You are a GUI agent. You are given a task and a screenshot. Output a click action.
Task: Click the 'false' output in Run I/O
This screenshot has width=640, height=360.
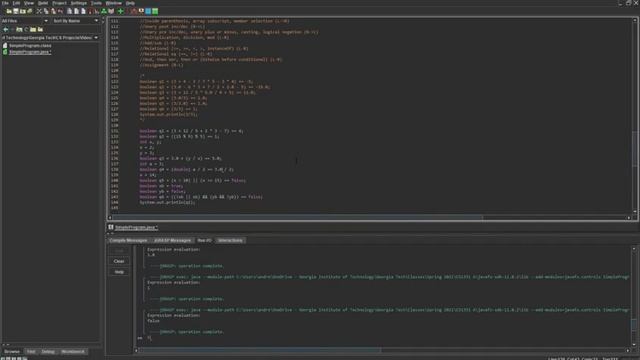coord(153,321)
